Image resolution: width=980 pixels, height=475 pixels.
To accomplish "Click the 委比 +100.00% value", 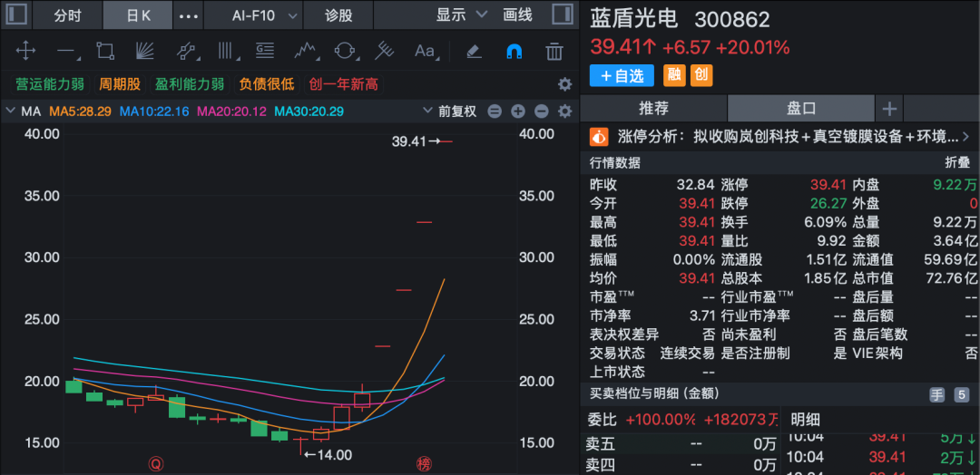I will (661, 419).
